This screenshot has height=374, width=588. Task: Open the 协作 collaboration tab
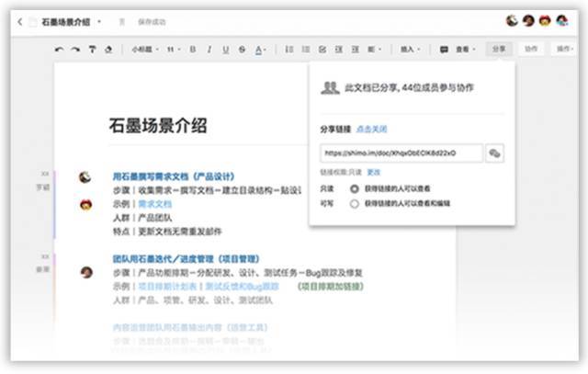530,49
